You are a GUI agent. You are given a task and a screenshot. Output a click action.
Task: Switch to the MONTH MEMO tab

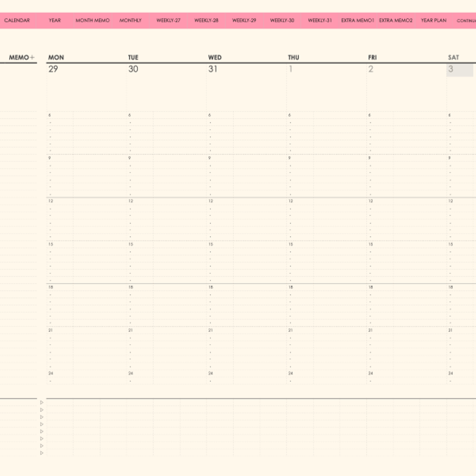coord(93,20)
